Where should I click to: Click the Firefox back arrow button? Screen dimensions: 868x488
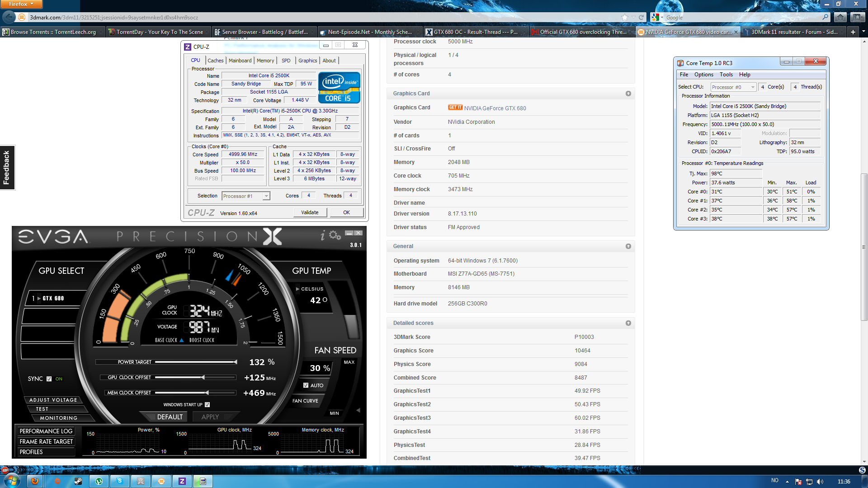click(x=9, y=17)
